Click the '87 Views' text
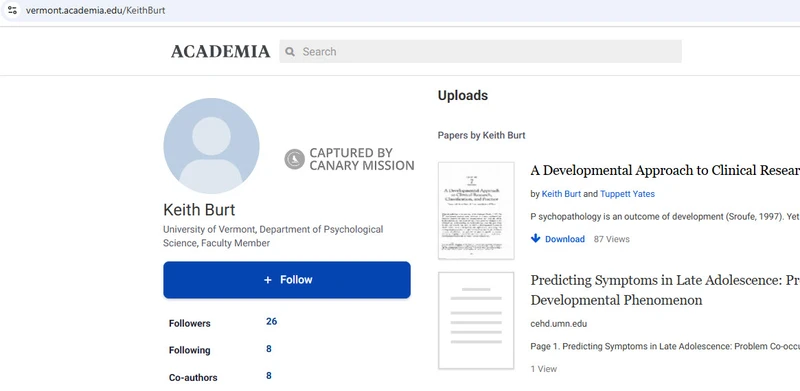The width and height of the screenshot is (800, 391). [612, 239]
